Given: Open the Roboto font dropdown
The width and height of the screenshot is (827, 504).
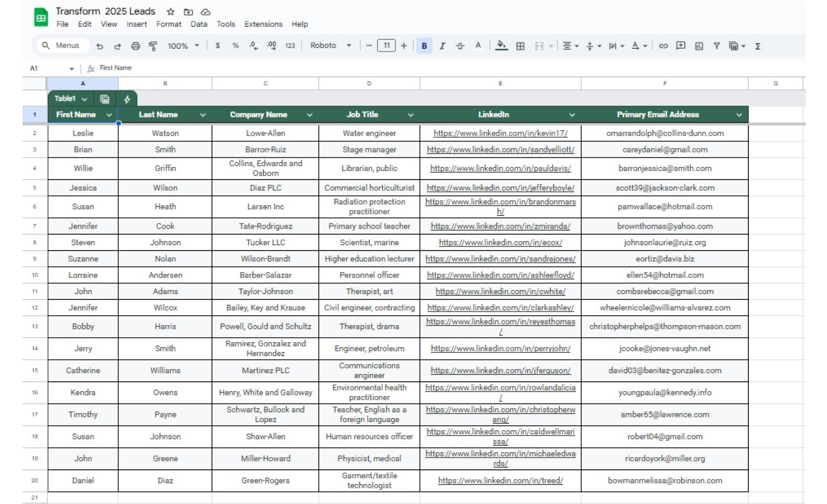Looking at the screenshot, I should (x=330, y=46).
